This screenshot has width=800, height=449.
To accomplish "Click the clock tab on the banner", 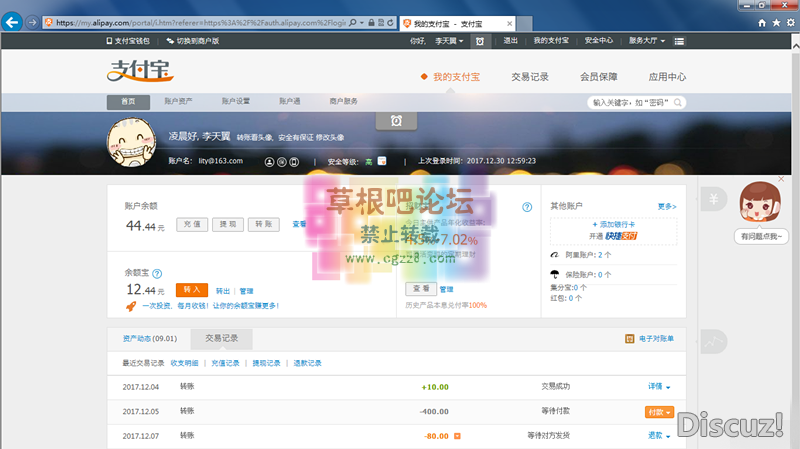I will pyautogui.click(x=396, y=121).
